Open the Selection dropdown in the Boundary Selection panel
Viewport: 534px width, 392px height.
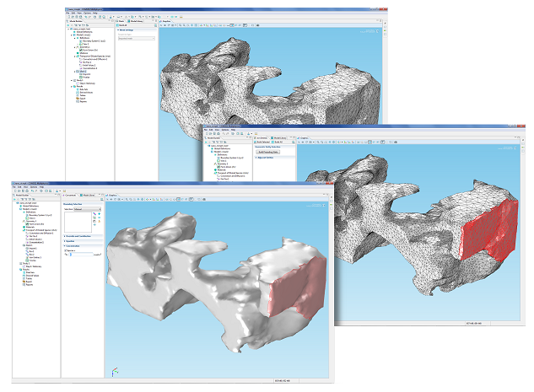pos(88,209)
